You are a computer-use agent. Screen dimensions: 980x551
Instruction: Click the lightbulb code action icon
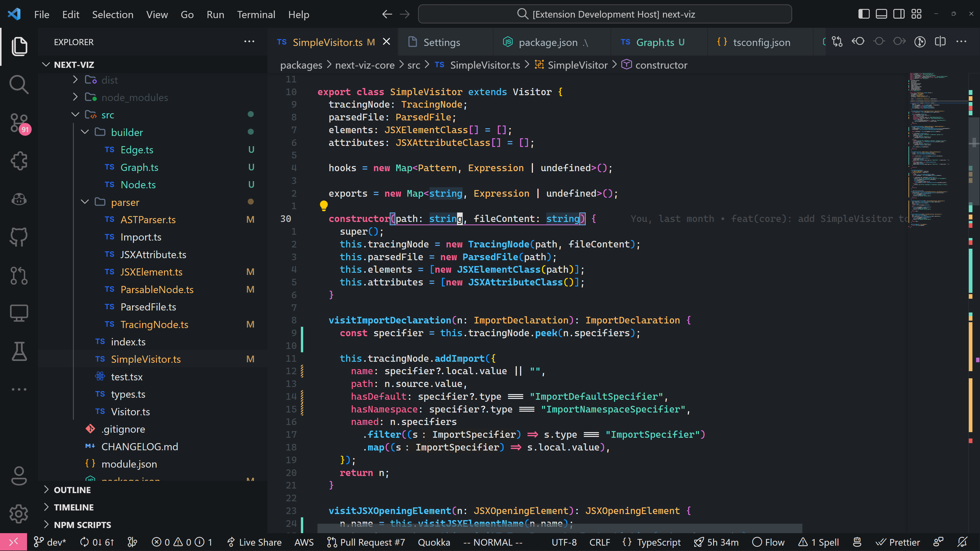click(x=323, y=206)
